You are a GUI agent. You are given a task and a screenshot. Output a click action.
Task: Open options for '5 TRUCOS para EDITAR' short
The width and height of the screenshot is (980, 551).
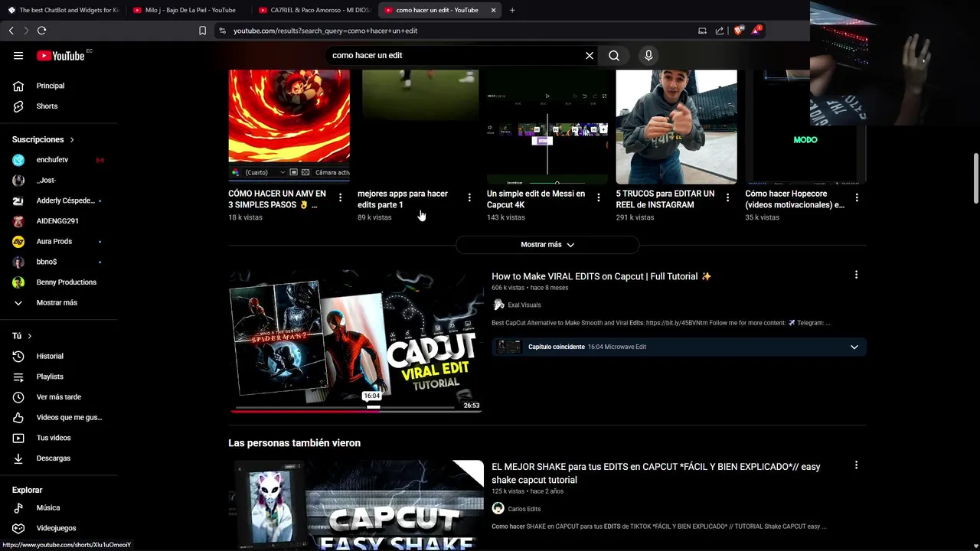tap(727, 197)
